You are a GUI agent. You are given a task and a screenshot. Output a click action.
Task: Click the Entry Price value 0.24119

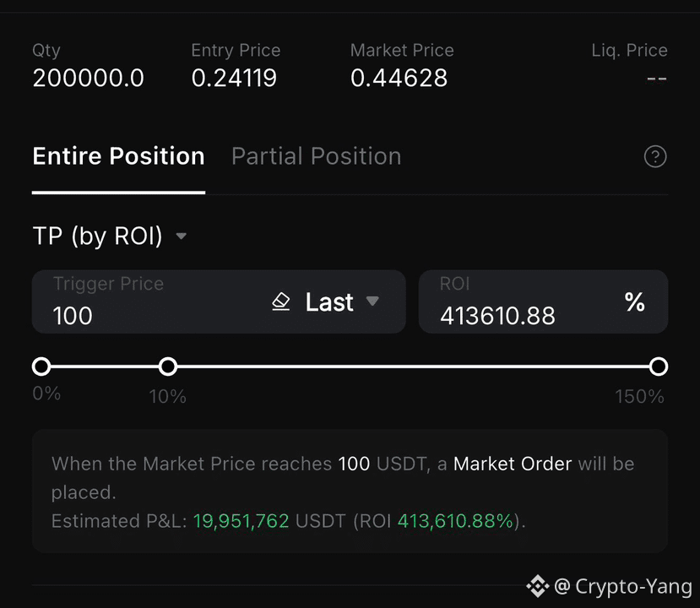234,79
